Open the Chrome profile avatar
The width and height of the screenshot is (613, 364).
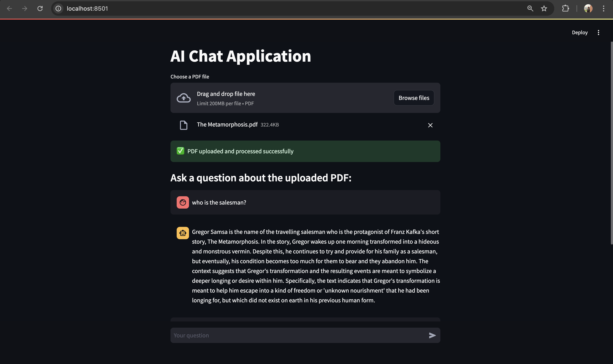point(588,9)
